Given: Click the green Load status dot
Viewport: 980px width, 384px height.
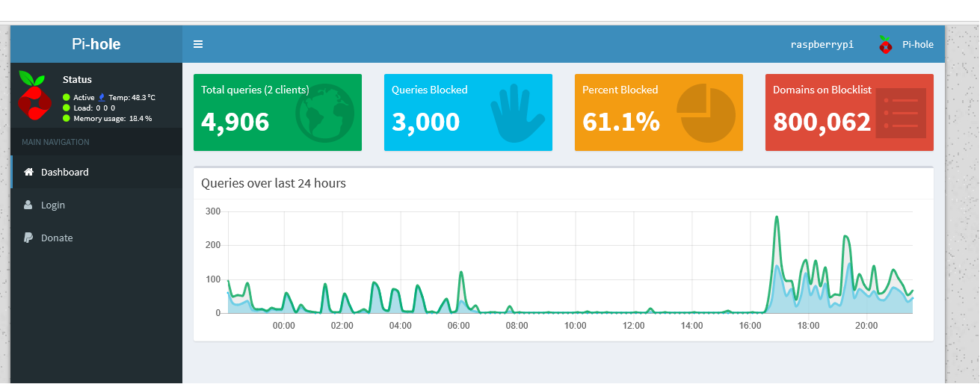Looking at the screenshot, I should [67, 108].
